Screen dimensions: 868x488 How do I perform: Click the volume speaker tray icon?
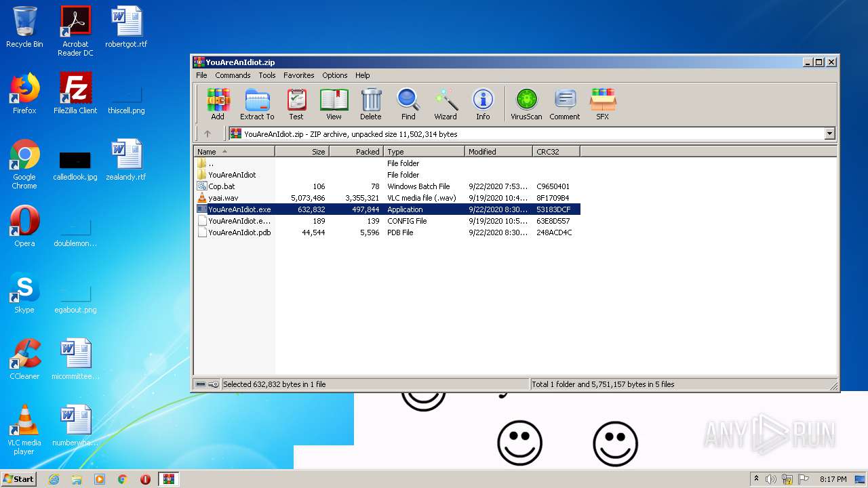[x=770, y=479]
